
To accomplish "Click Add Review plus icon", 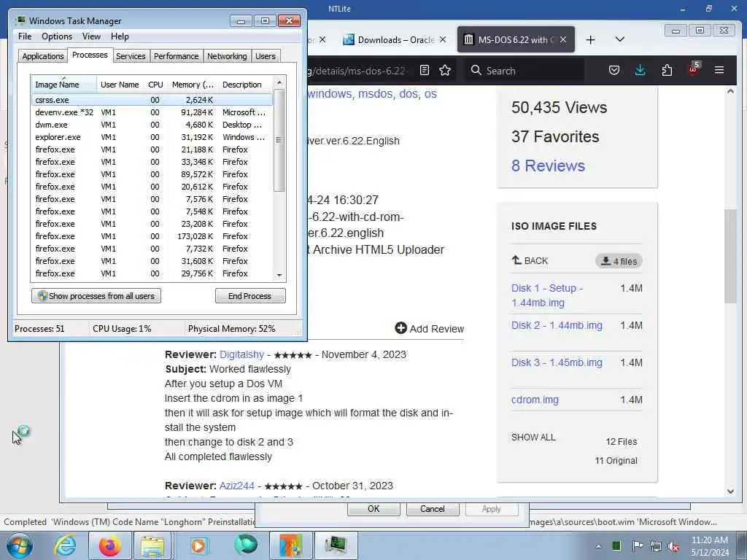I will point(400,328).
